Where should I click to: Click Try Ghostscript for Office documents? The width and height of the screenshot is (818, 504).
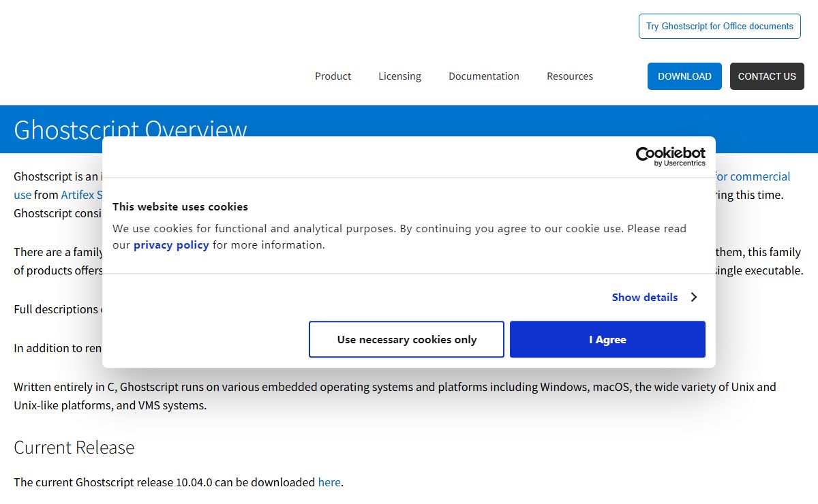[720, 26]
